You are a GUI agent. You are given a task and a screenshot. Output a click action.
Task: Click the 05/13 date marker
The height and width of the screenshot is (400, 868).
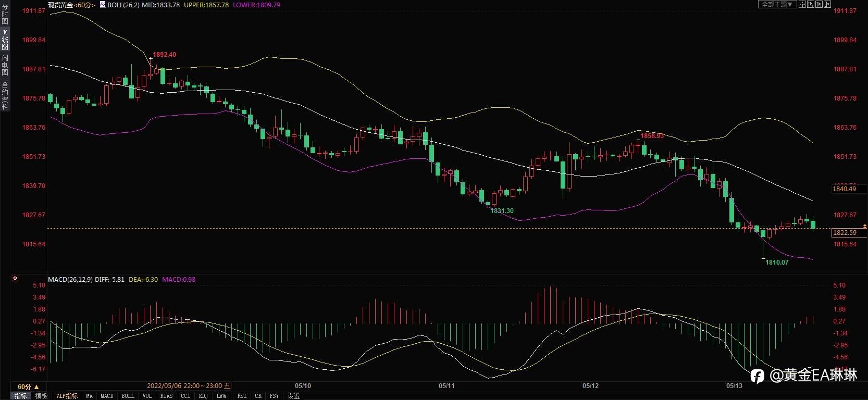tap(734, 386)
